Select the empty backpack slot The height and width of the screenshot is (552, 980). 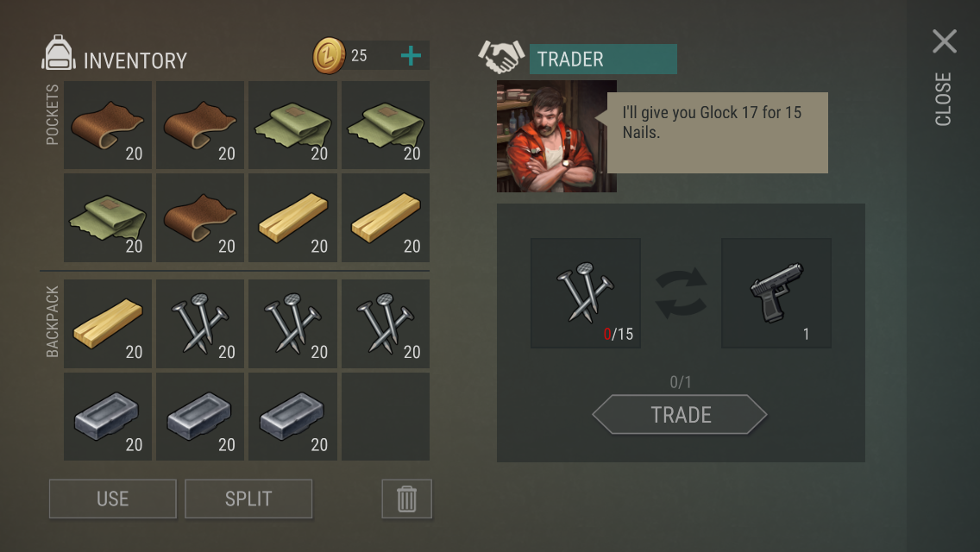point(385,417)
